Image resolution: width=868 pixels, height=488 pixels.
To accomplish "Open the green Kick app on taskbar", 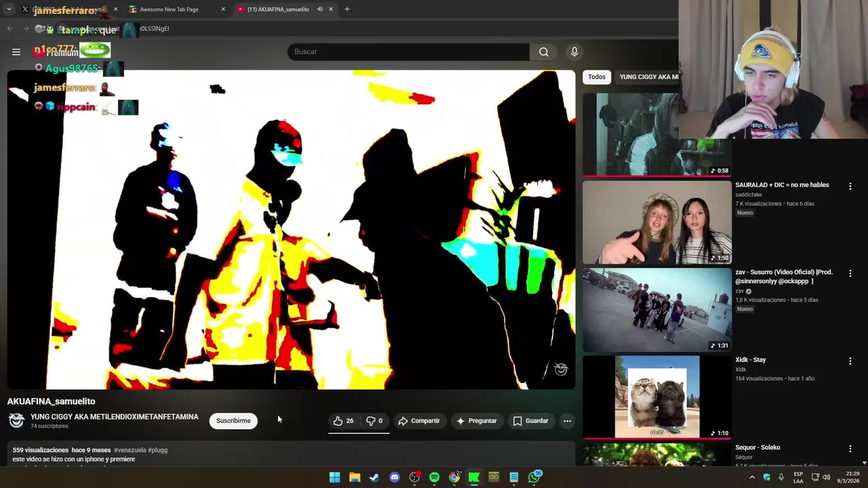I will [x=474, y=477].
